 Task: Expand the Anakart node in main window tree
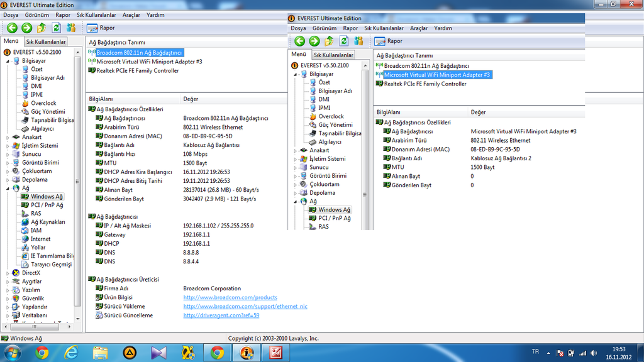(8, 138)
